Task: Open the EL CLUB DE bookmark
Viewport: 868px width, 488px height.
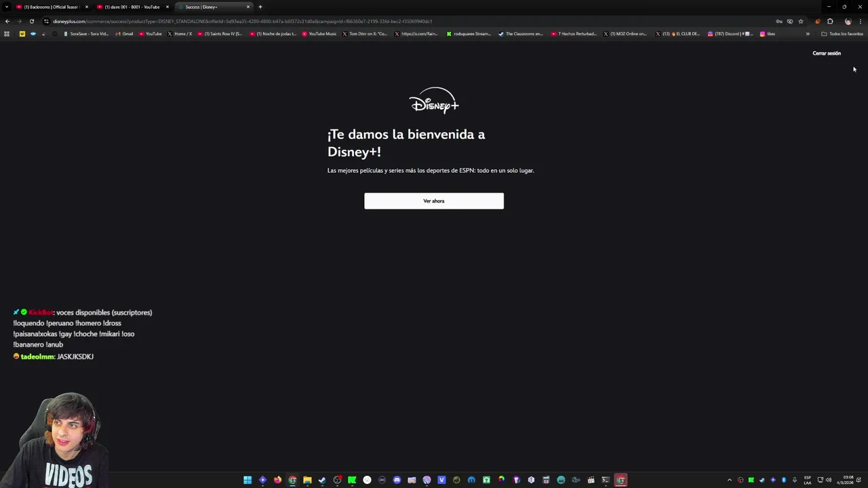Action: [677, 33]
